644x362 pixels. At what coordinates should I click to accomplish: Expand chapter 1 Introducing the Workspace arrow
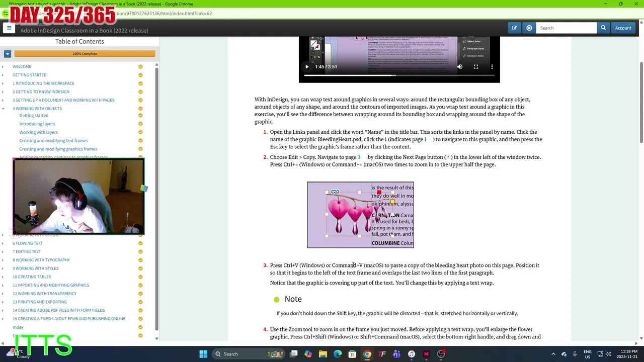[3, 83]
